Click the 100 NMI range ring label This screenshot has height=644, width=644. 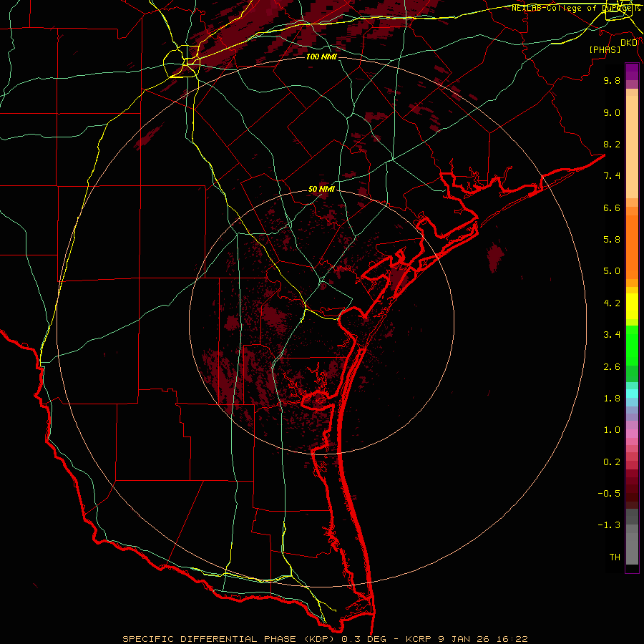point(321,57)
